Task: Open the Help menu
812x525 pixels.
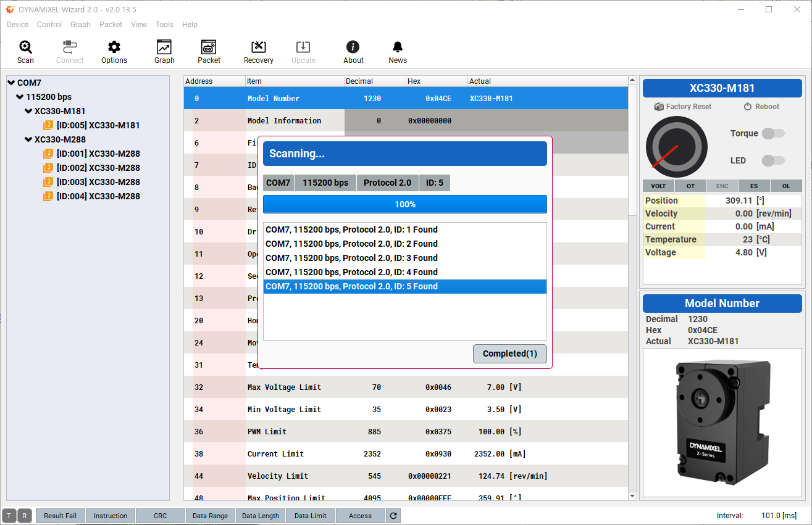Action: [190, 25]
